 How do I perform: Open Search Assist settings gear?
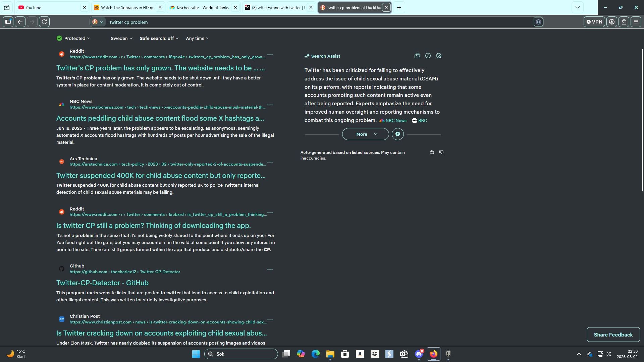tap(439, 56)
